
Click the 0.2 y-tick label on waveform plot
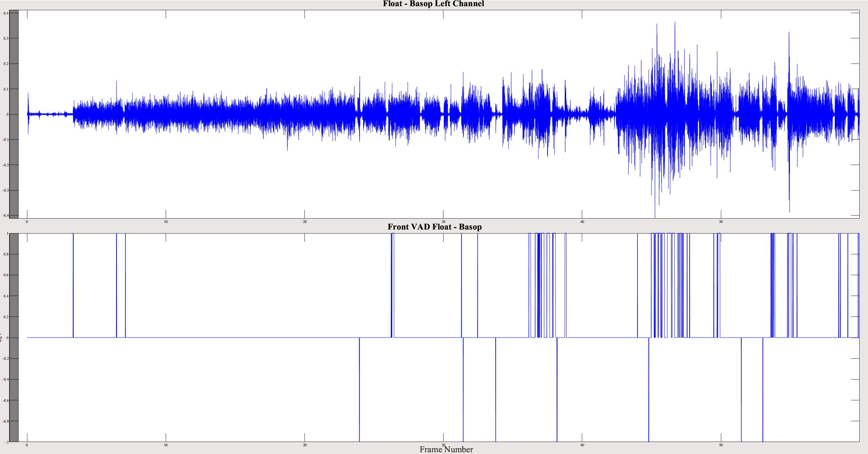coord(6,64)
